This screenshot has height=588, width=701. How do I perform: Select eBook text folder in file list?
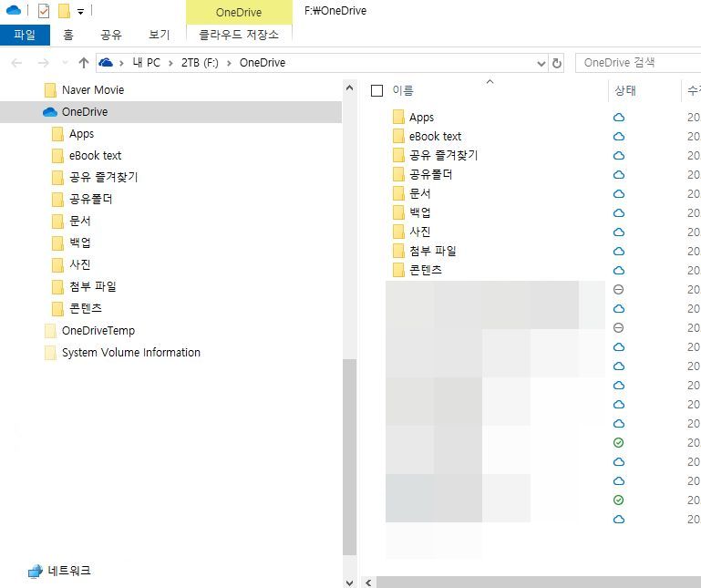435,137
